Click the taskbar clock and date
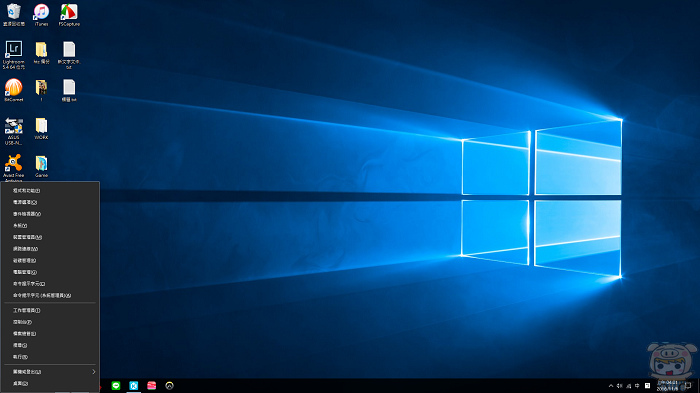 pyautogui.click(x=667, y=386)
